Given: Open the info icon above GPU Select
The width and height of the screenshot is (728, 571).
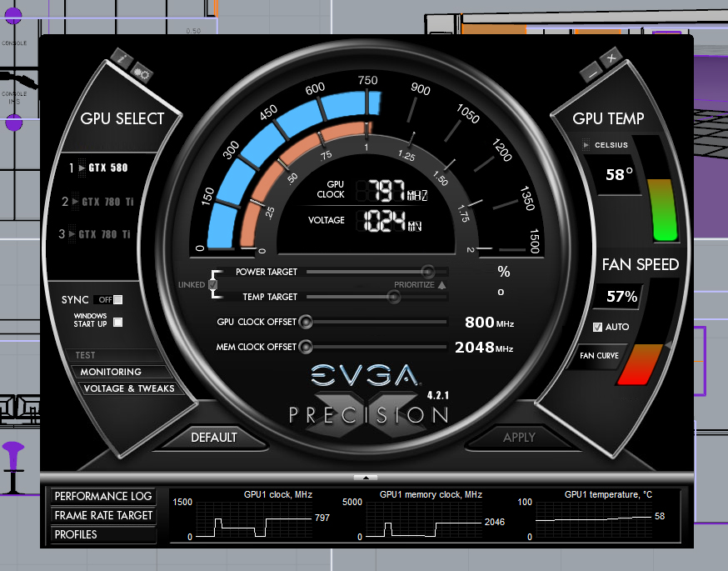Looking at the screenshot, I should (122, 59).
